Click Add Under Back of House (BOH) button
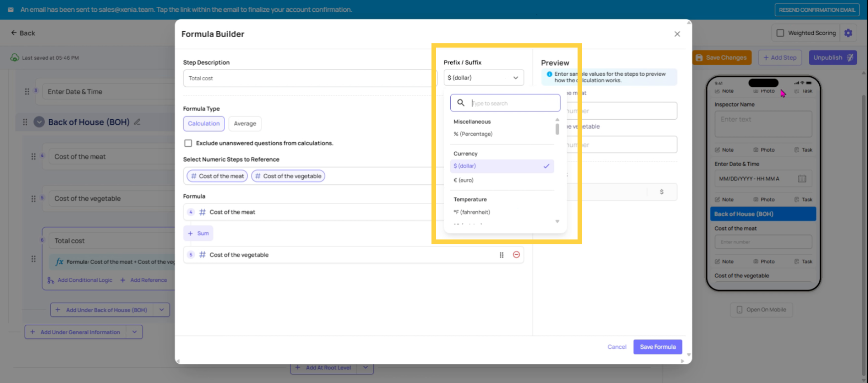This screenshot has width=868, height=383. 102,310
